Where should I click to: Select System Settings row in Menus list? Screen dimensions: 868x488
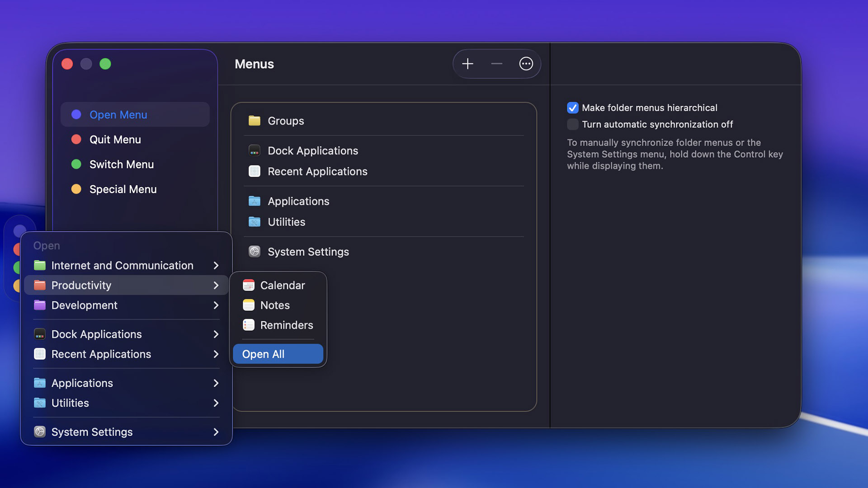383,252
